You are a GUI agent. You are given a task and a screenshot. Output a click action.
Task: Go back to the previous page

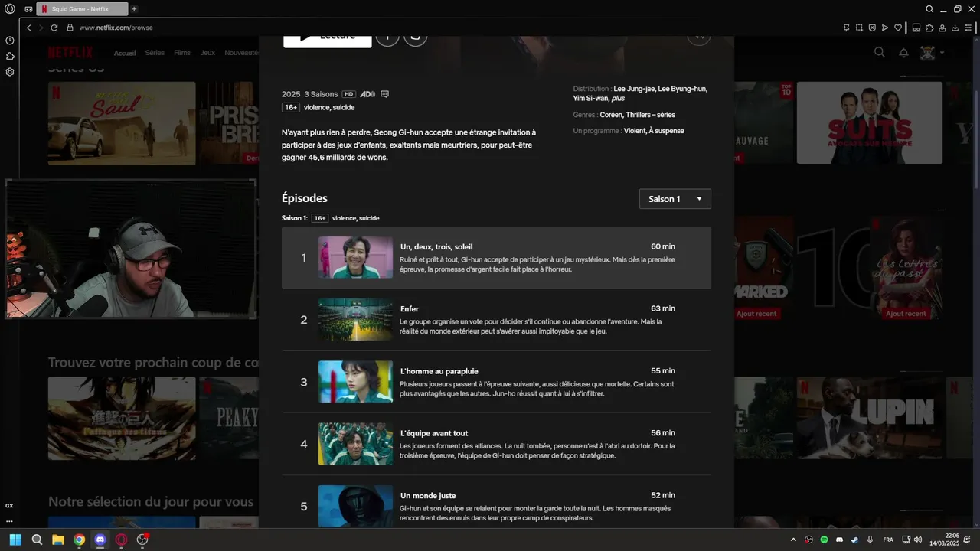coord(29,28)
